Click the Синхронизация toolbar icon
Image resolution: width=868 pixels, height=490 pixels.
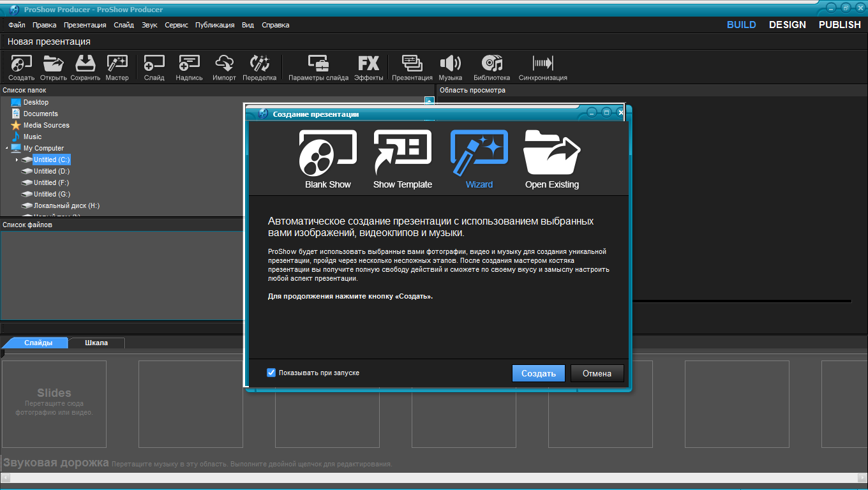pyautogui.click(x=542, y=68)
